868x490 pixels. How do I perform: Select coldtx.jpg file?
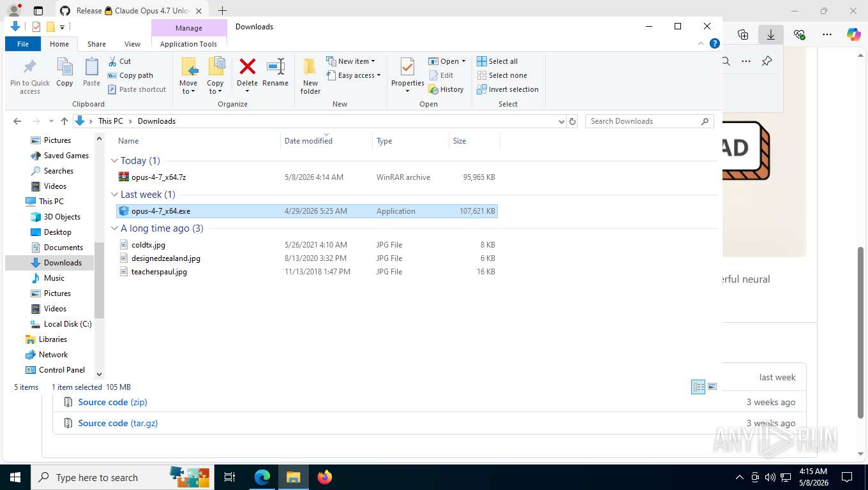tap(307, 245)
